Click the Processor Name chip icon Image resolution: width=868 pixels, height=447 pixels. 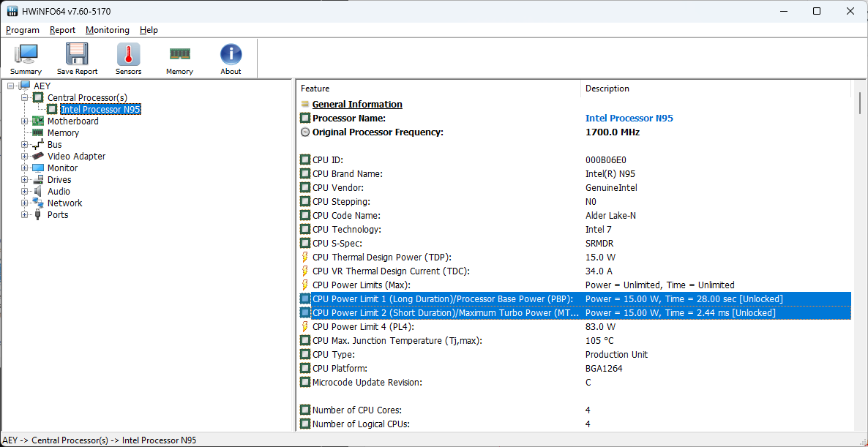(305, 118)
